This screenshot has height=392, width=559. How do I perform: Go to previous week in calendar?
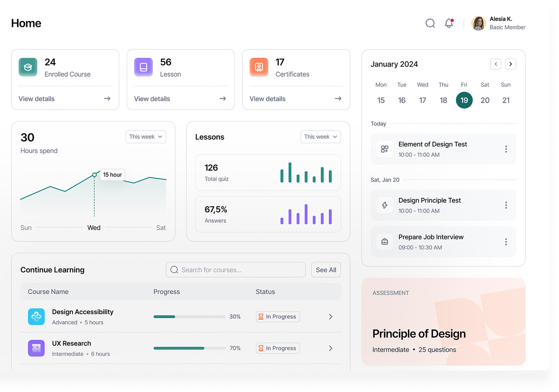(496, 64)
